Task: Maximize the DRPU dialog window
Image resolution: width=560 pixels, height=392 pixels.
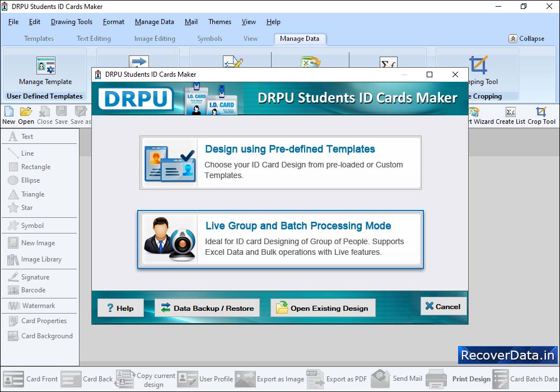Action: 430,74
